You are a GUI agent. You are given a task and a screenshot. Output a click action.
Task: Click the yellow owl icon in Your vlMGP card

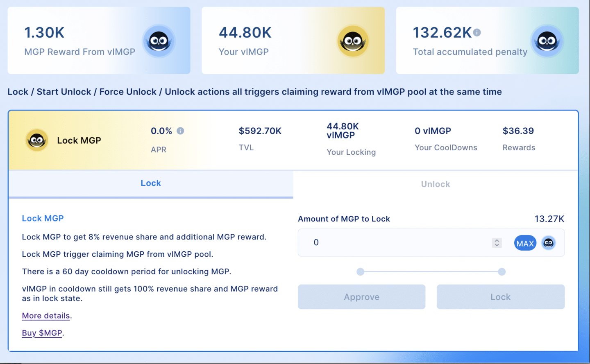(353, 41)
